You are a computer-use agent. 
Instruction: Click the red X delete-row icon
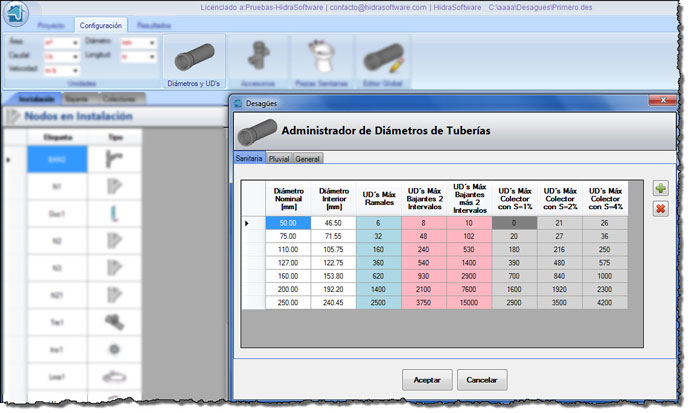point(660,208)
